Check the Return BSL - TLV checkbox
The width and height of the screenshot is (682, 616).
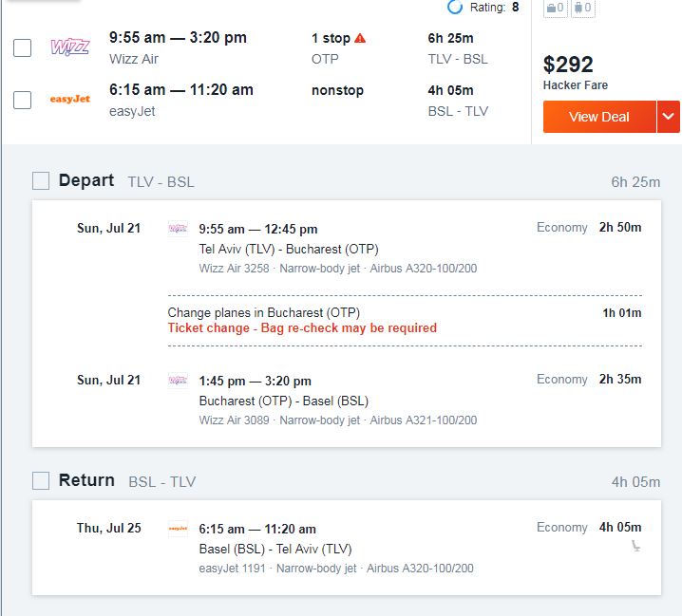[41, 480]
